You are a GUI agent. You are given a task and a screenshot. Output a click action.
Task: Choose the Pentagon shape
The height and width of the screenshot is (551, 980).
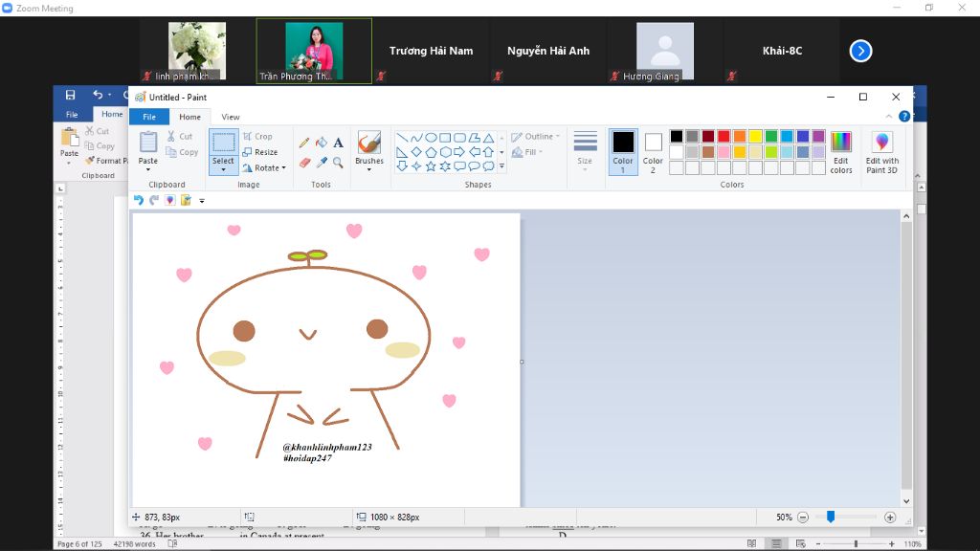431,152
